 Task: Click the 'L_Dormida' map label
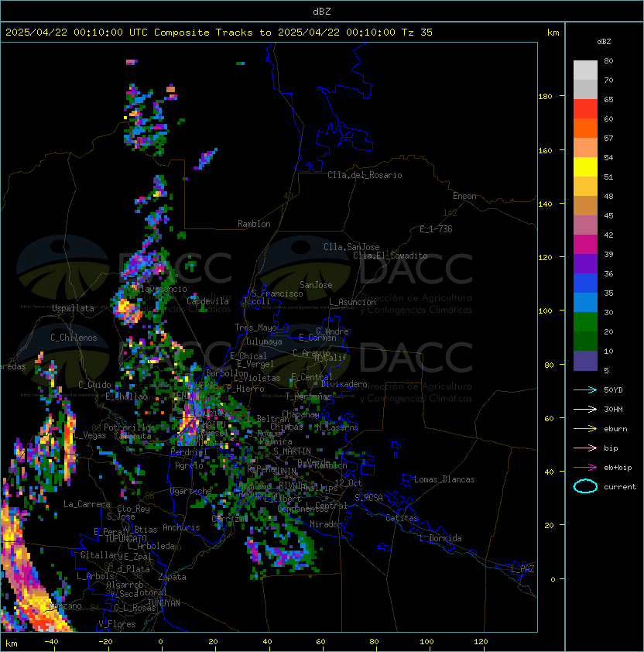point(440,538)
